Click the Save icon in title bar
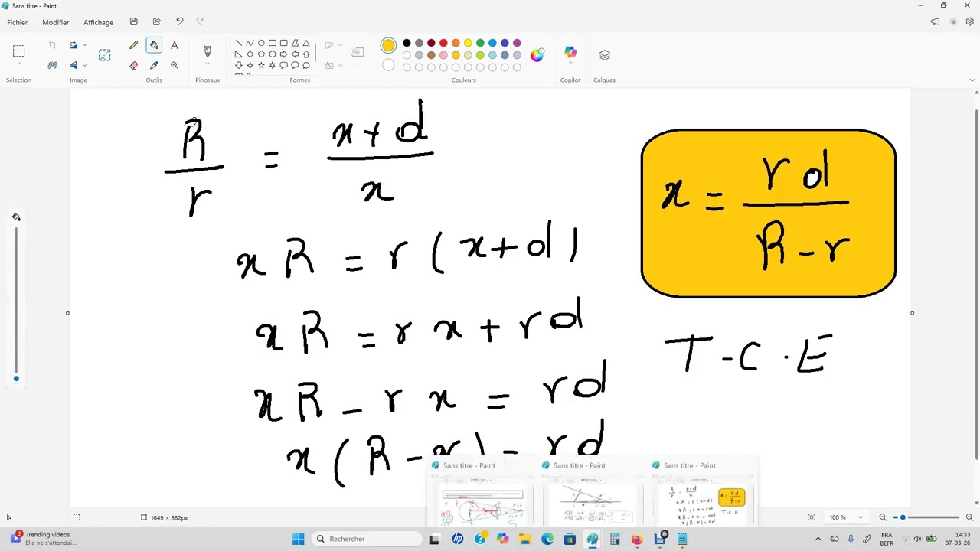 pos(134,22)
